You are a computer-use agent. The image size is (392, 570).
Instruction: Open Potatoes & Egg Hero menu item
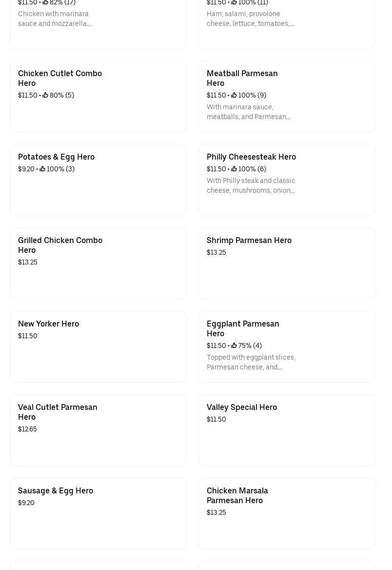pyautogui.click(x=56, y=157)
